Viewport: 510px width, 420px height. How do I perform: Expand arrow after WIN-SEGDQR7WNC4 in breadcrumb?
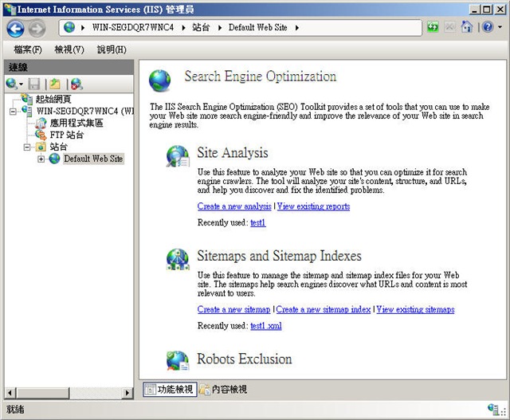tap(184, 28)
